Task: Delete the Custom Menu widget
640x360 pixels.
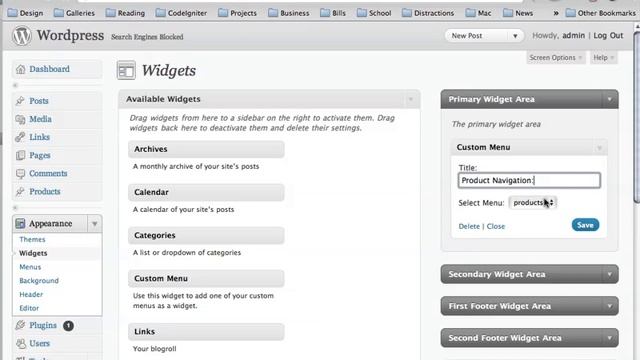Action: [x=469, y=226]
